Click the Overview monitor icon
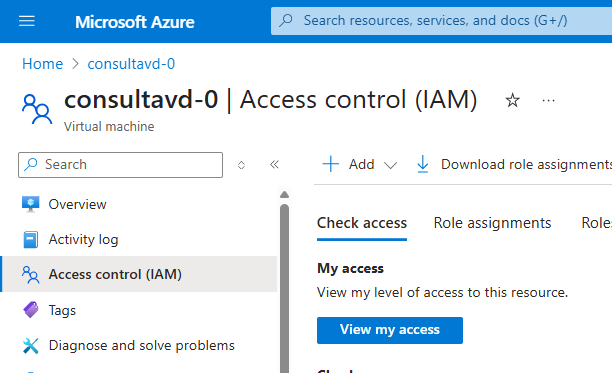 tap(30, 204)
